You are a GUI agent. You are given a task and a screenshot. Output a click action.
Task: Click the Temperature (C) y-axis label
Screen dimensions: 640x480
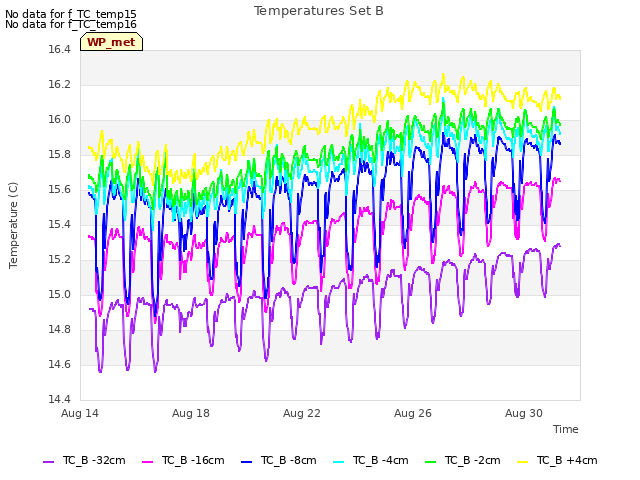point(13,225)
